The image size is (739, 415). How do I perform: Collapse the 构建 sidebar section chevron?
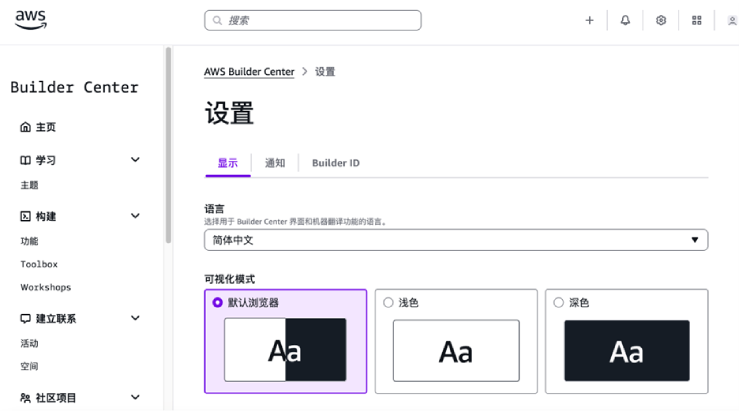coord(136,216)
